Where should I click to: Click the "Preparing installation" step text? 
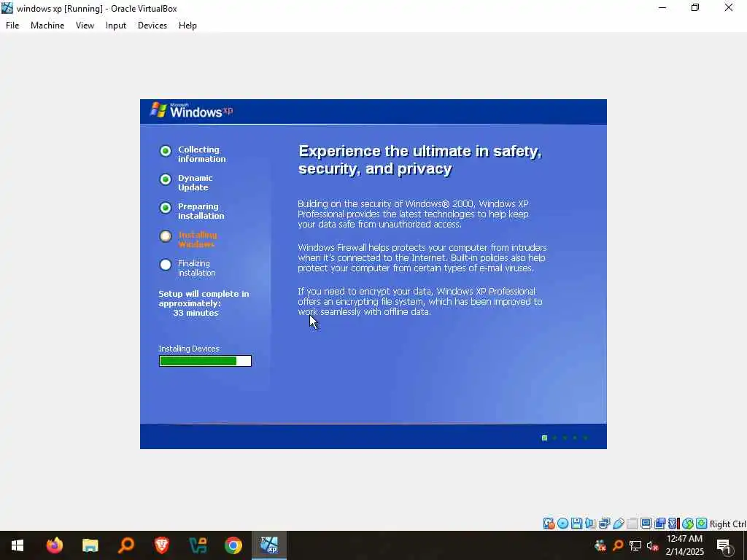(201, 211)
